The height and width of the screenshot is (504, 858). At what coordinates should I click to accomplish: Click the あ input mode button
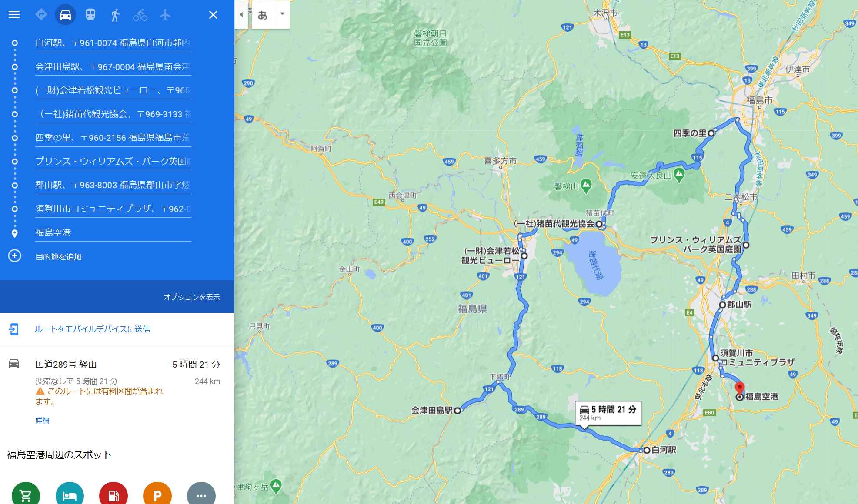point(263,15)
